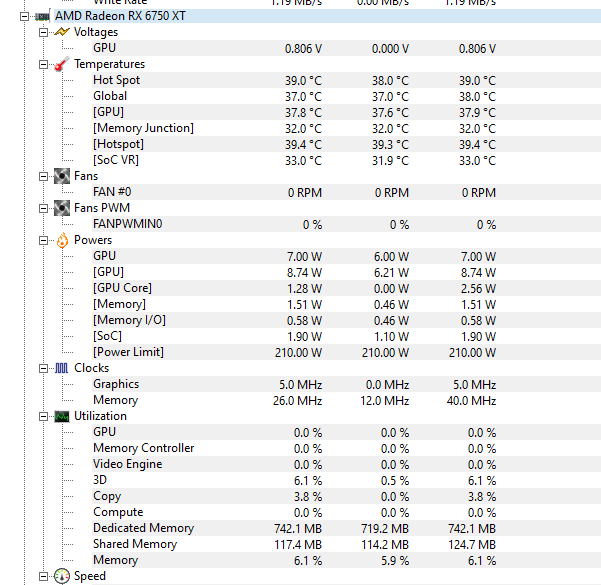Select the Temperatures category label

pos(110,64)
